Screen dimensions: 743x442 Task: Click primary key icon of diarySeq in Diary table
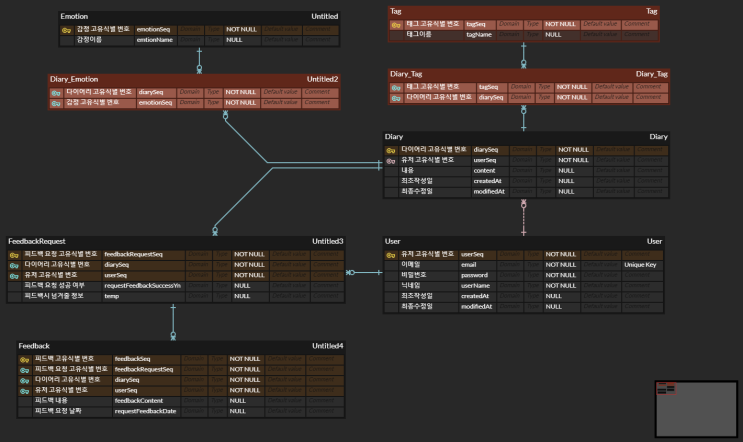(x=391, y=151)
